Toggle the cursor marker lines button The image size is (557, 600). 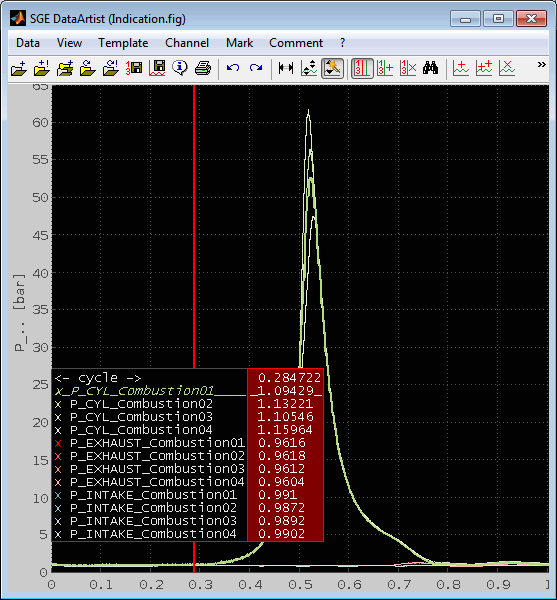(362, 68)
